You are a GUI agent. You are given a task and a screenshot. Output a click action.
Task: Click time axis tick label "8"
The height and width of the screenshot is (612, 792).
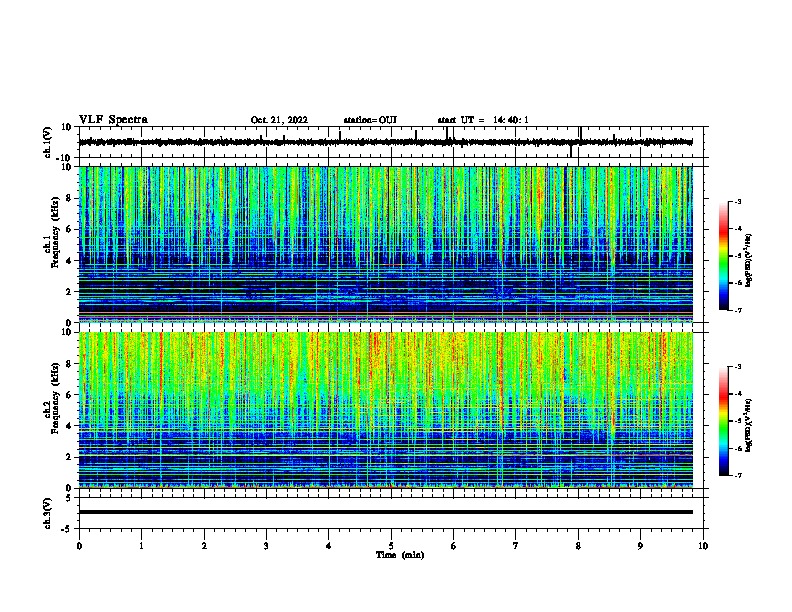578,546
